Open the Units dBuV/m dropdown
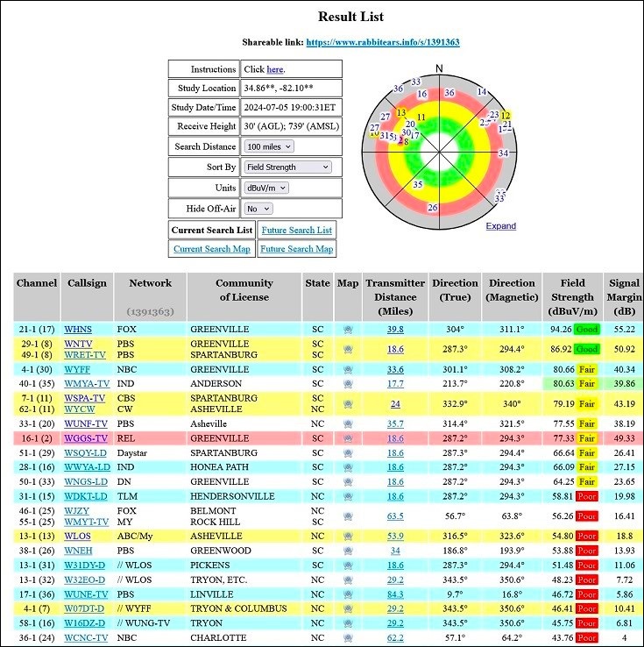The height and width of the screenshot is (647, 644). pos(265,188)
